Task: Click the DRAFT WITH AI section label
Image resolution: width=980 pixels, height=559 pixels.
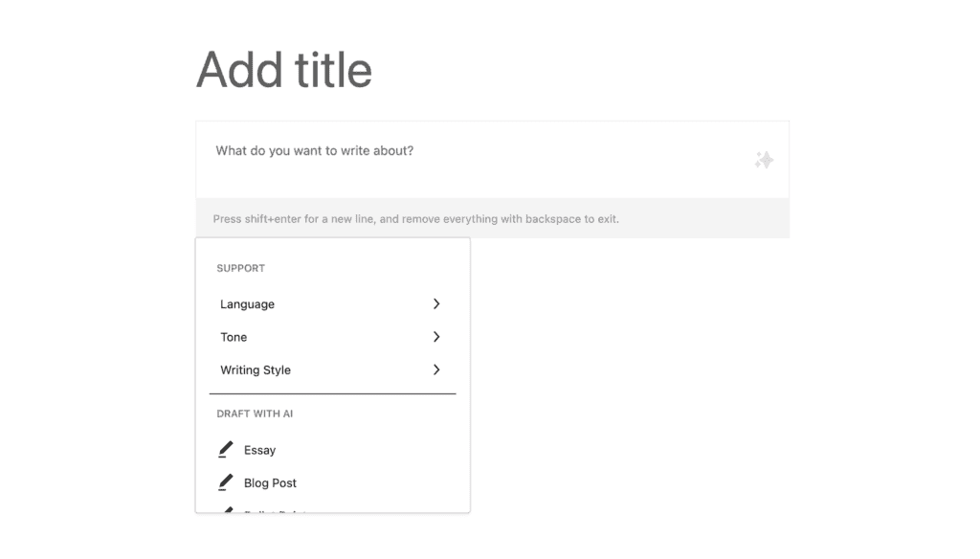Action: click(x=255, y=414)
